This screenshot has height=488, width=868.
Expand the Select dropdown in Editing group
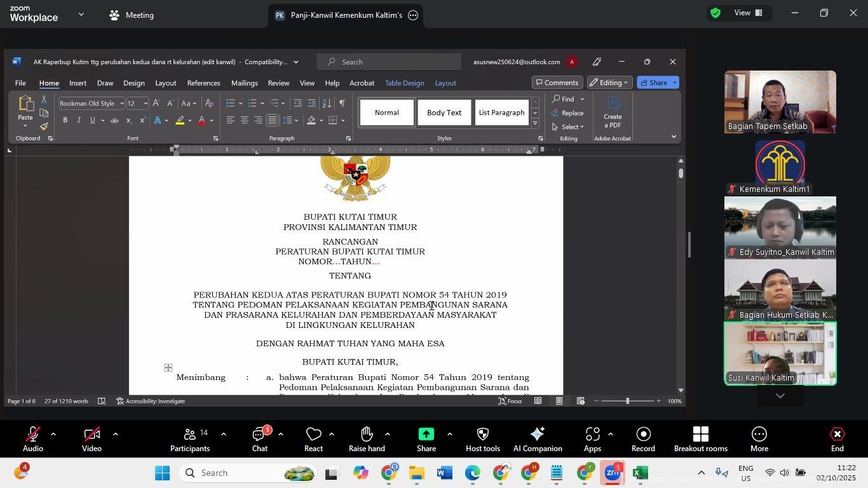[569, 126]
